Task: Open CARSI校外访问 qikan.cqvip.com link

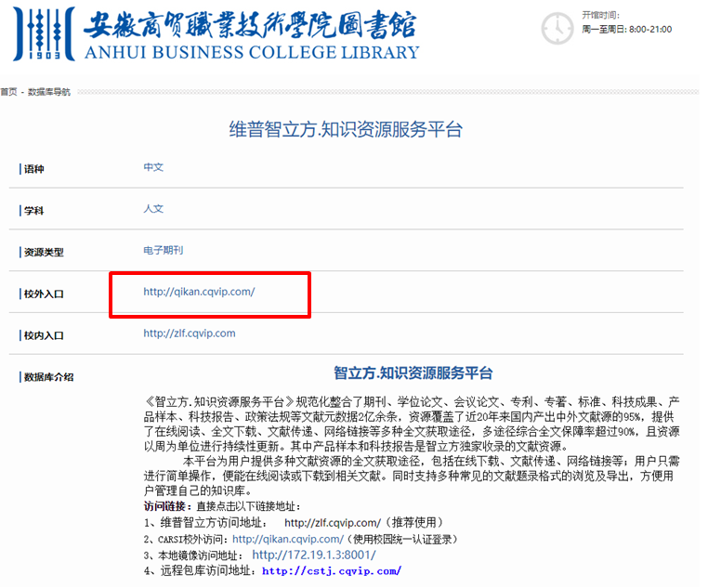Action: pos(288,540)
